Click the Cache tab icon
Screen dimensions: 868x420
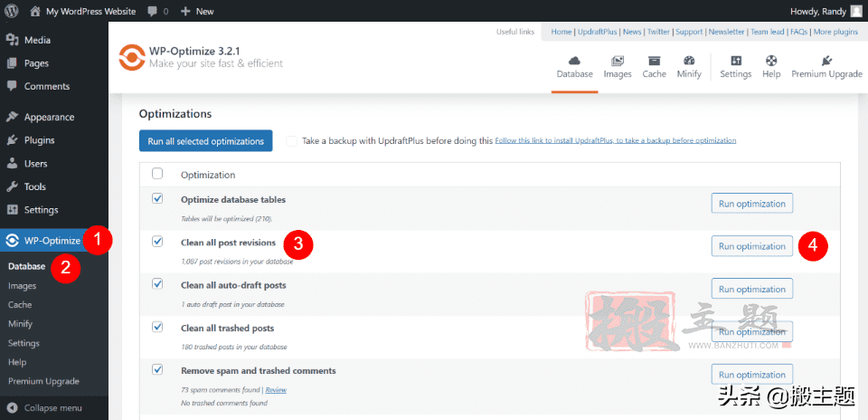[x=655, y=61]
